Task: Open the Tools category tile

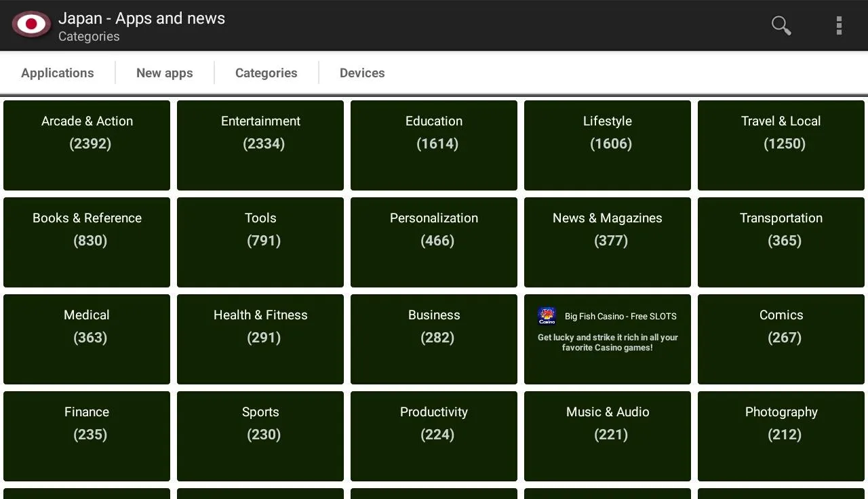Action: click(260, 242)
